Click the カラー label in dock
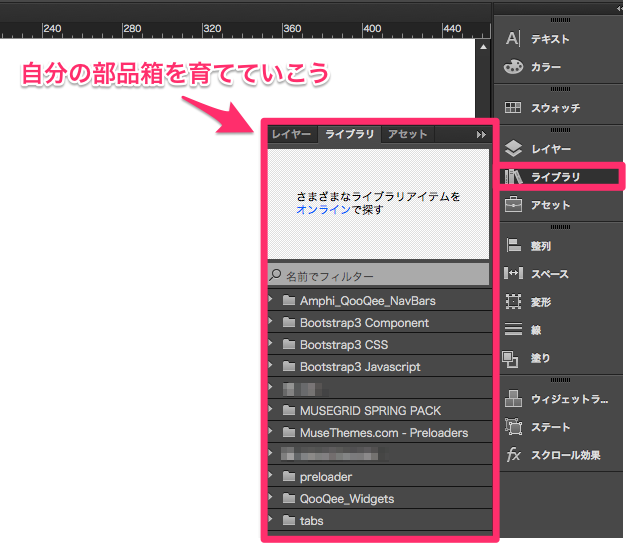 [546, 67]
